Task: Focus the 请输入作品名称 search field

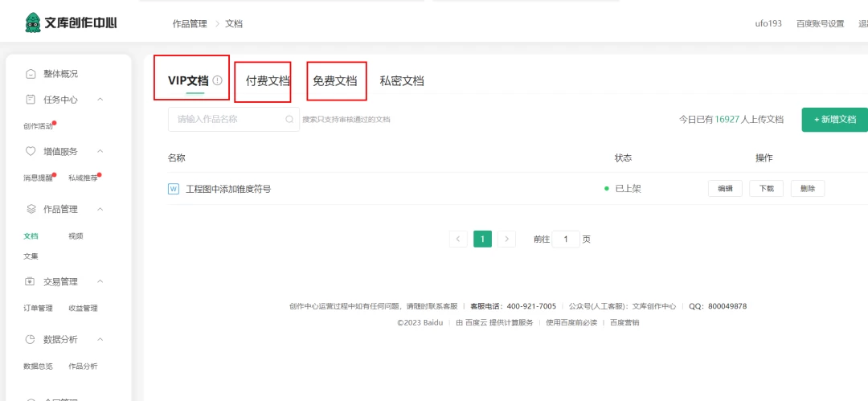Action: 225,119
